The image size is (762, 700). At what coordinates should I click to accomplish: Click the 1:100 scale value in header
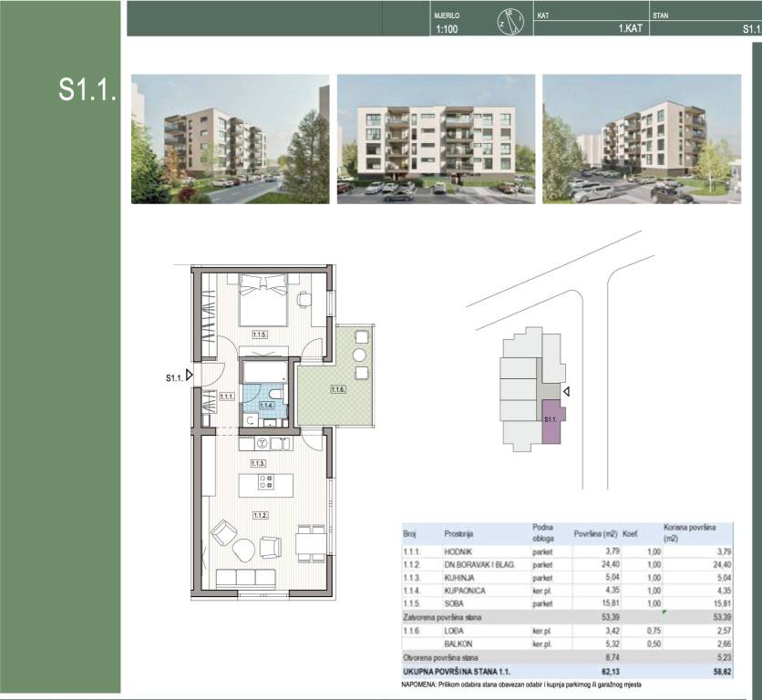[447, 29]
